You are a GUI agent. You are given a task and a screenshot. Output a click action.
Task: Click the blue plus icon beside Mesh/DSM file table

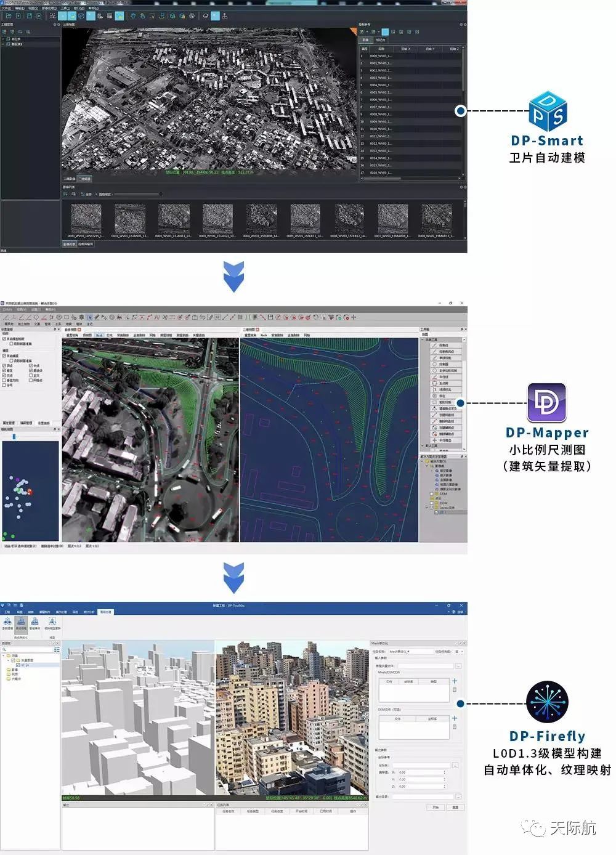pyautogui.click(x=455, y=681)
